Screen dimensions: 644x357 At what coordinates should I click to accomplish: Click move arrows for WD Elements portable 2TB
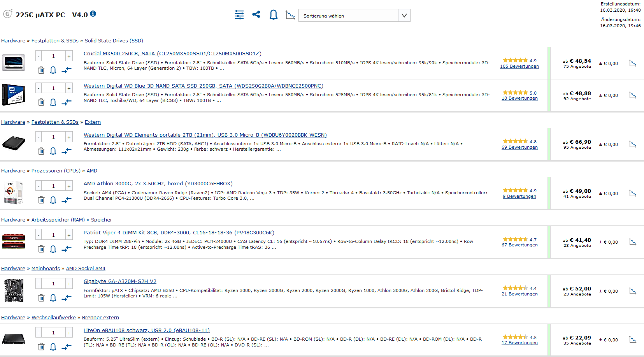[67, 151]
